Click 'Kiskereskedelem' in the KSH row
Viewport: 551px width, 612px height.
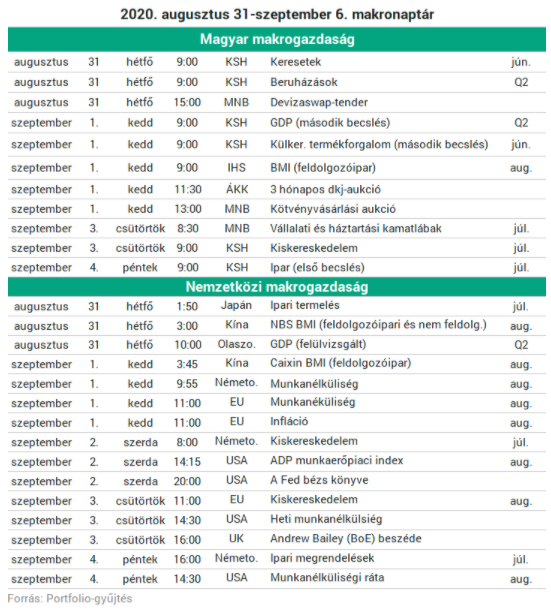[x=313, y=248]
